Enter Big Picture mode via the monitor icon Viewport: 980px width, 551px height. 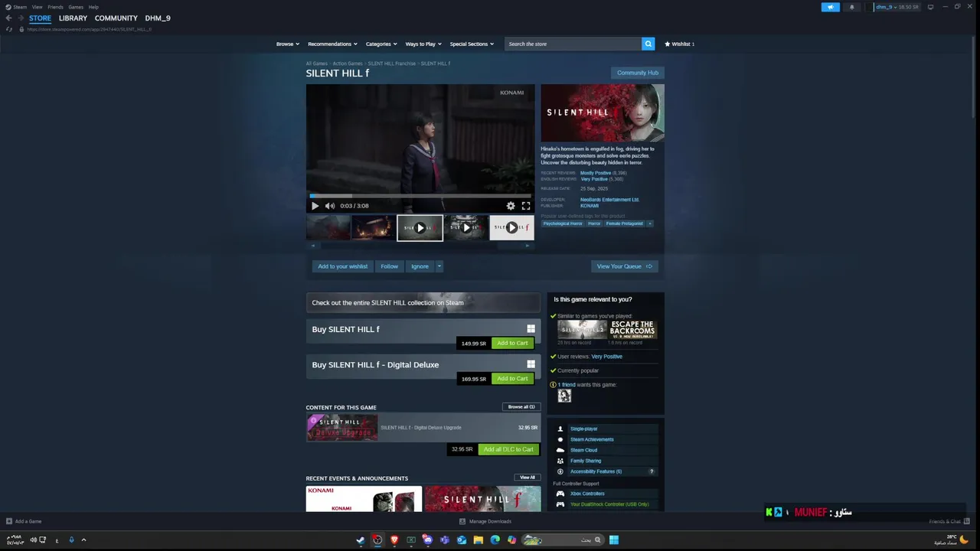tap(930, 7)
